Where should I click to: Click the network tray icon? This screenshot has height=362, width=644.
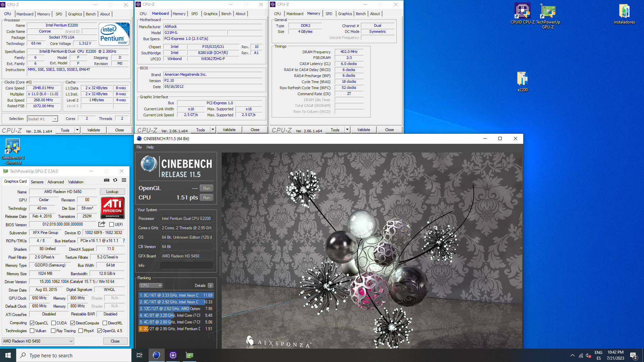click(x=581, y=356)
